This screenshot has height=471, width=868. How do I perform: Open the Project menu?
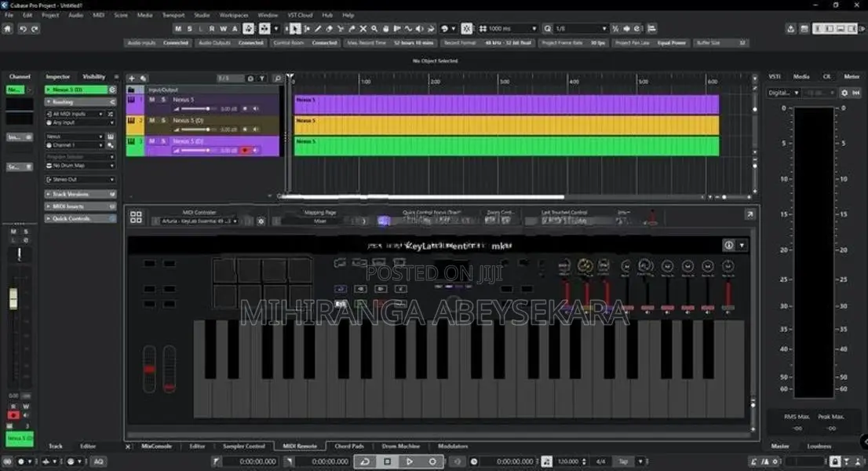(49, 16)
